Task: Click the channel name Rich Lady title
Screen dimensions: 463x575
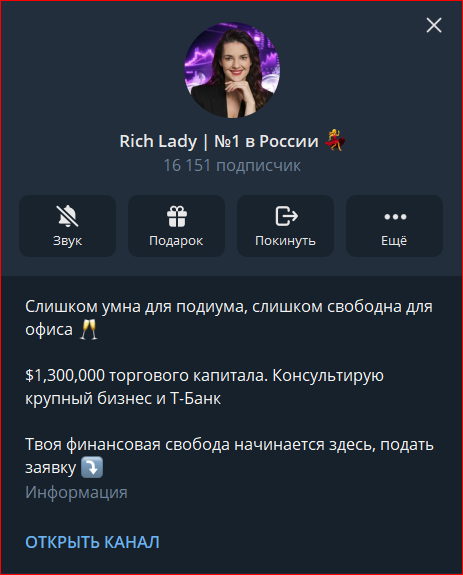Action: 219,141
